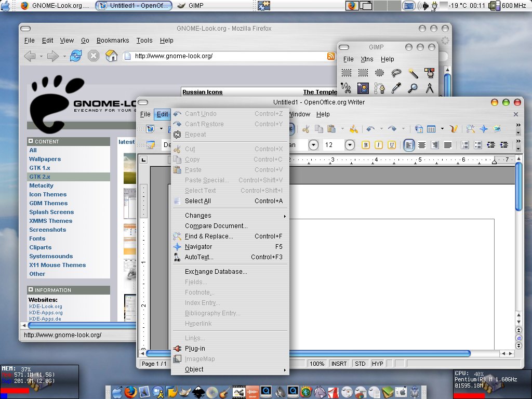Click RSS feed icon in address bar

(331, 56)
